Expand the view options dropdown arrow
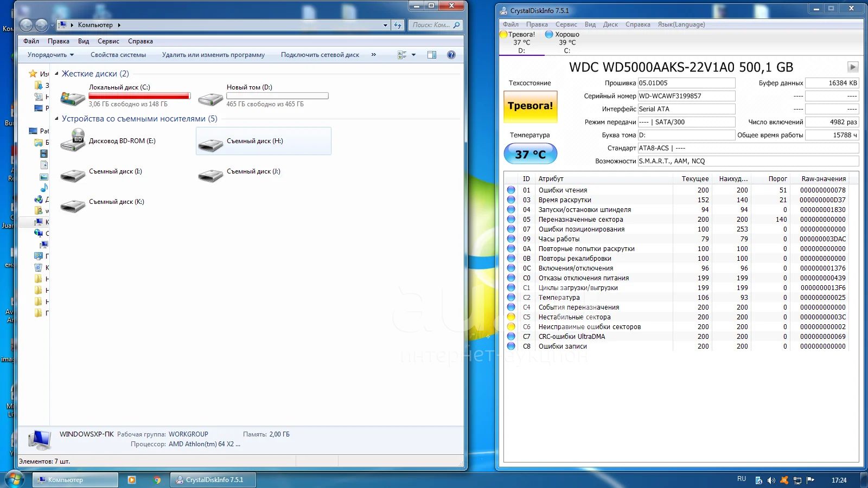868x488 pixels. 414,55
